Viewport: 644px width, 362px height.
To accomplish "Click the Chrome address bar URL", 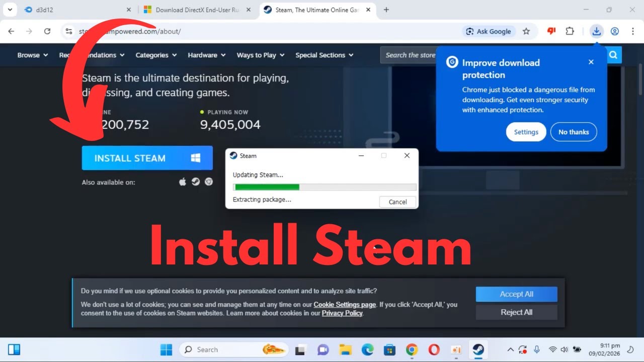I will point(130,31).
